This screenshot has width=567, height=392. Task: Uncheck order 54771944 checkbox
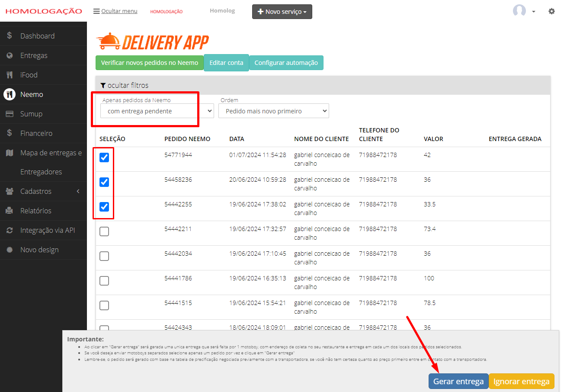(x=104, y=157)
